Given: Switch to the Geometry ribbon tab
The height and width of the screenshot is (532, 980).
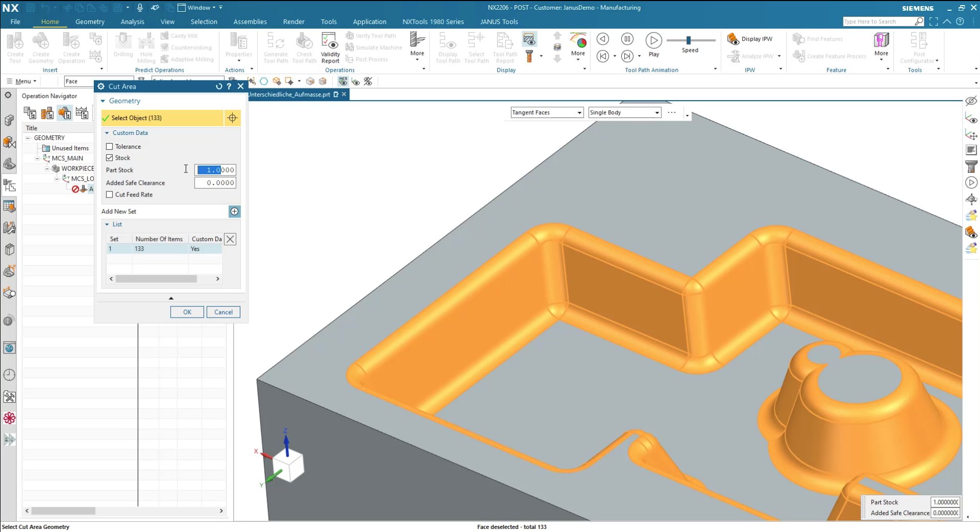Looking at the screenshot, I should [x=90, y=22].
